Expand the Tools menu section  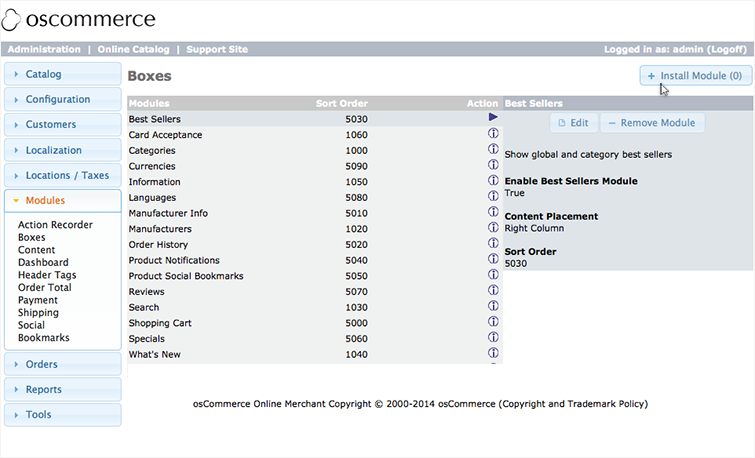coord(63,414)
